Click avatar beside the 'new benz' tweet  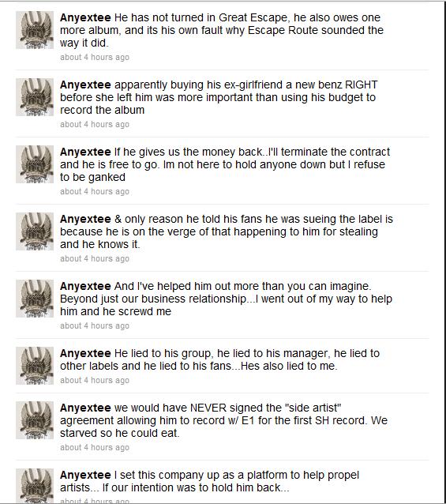35,97
